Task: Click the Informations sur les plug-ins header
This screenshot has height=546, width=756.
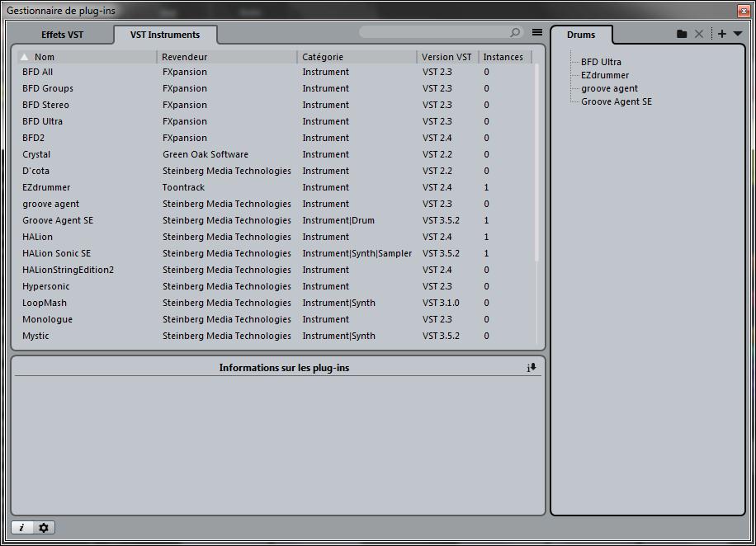Action: (284, 368)
